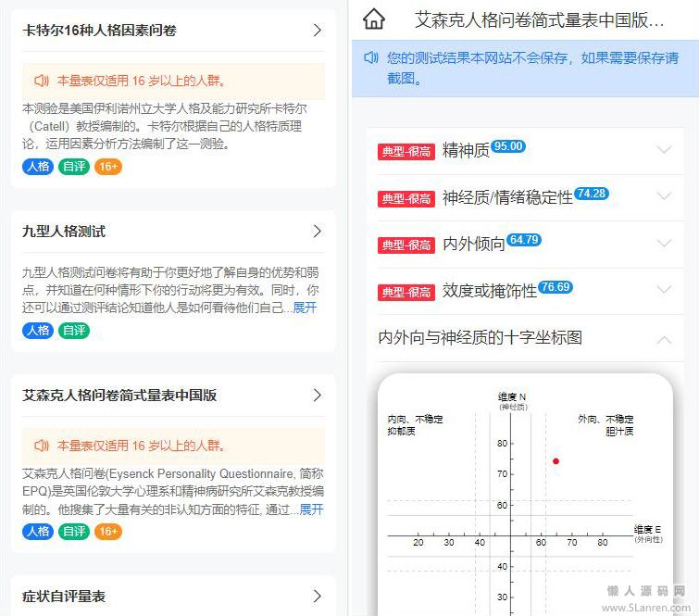Select 人格 tag under 艾森克 card
This screenshot has width=699, height=616.
38,532
